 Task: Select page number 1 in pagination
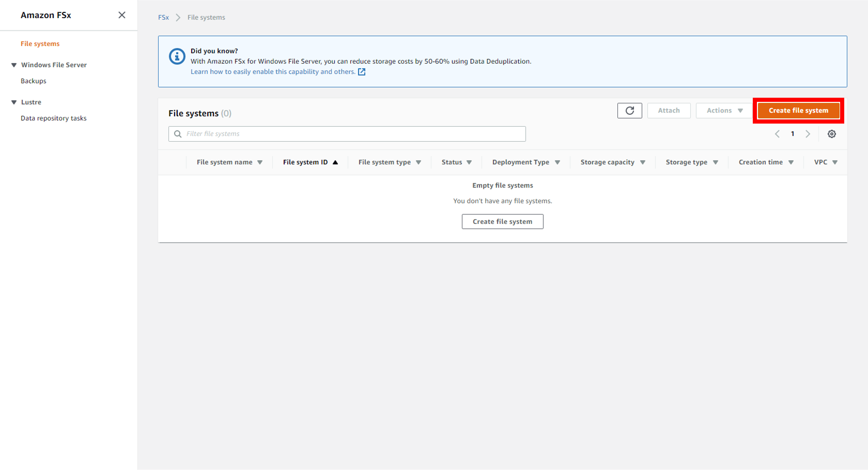pos(793,134)
